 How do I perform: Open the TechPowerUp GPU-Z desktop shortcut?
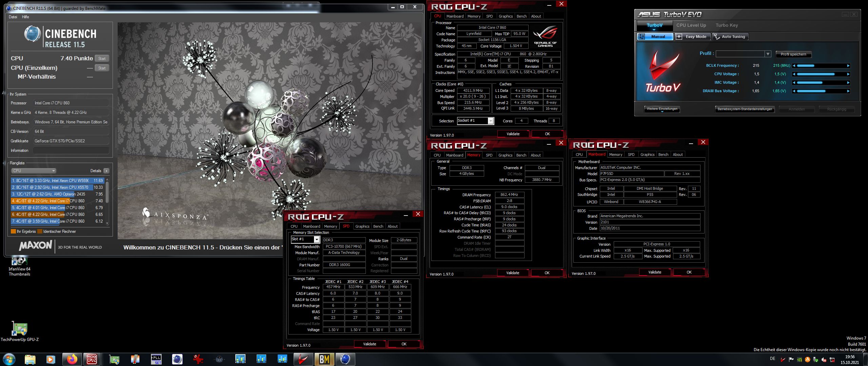coord(20,331)
